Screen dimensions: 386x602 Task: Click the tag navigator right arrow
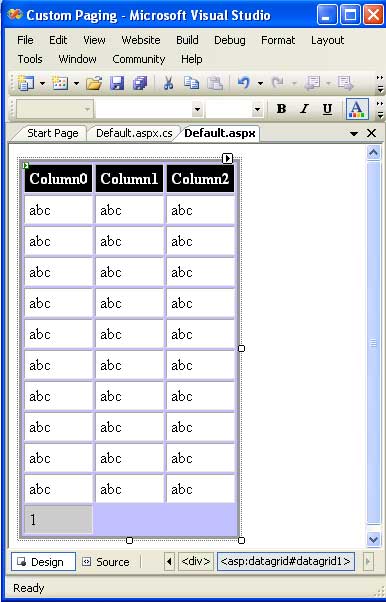[x=368, y=562]
